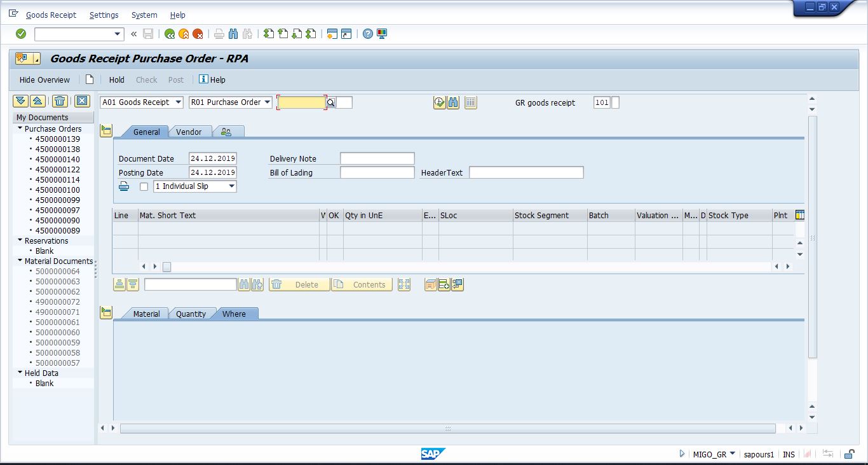This screenshot has height=465, width=868.
Task: Open the Settings menu
Action: tap(104, 15)
